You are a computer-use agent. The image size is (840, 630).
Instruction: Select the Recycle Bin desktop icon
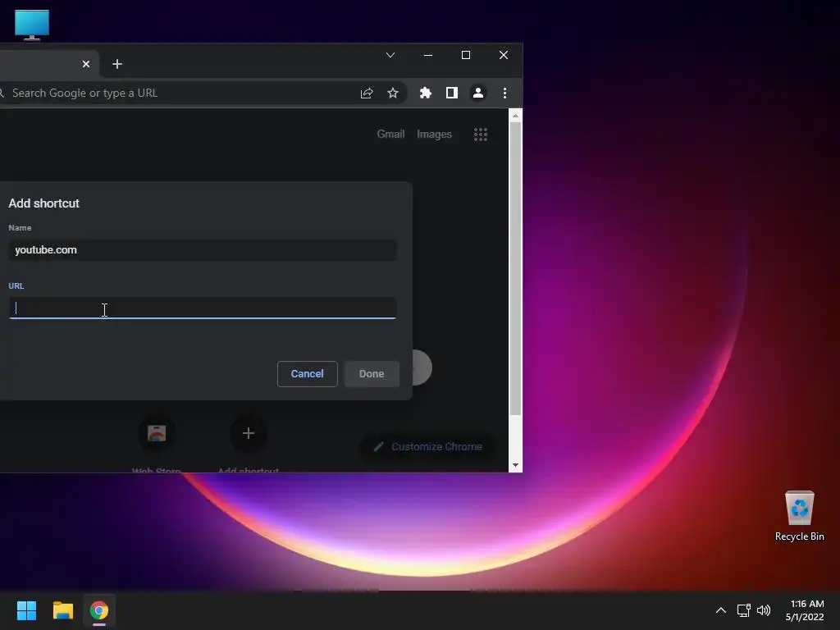[799, 516]
